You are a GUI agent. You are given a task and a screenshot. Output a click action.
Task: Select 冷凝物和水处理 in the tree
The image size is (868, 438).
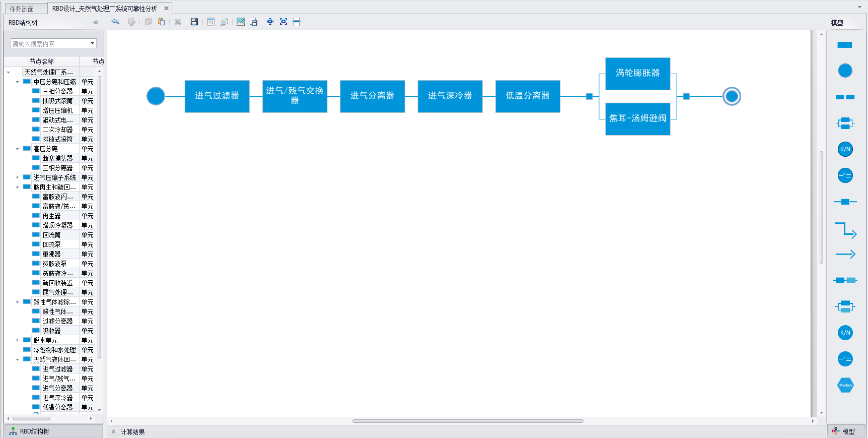coord(54,350)
